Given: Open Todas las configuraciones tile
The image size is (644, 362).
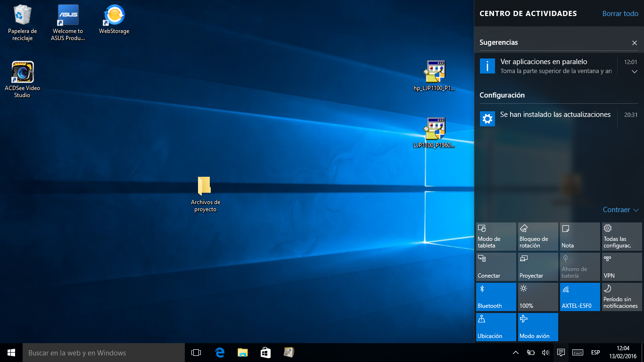Looking at the screenshot, I should pyautogui.click(x=622, y=236).
